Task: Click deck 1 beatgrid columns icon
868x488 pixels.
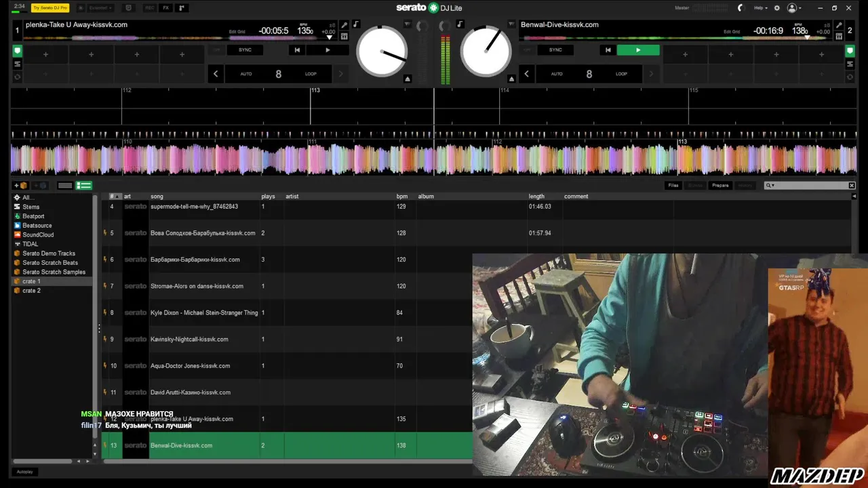Action: tap(344, 36)
